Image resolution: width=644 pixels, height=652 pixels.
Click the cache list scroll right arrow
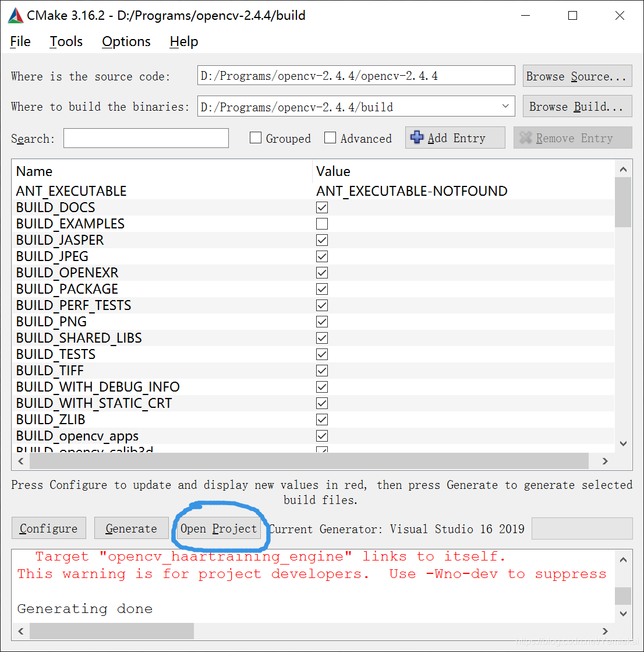[x=605, y=461]
